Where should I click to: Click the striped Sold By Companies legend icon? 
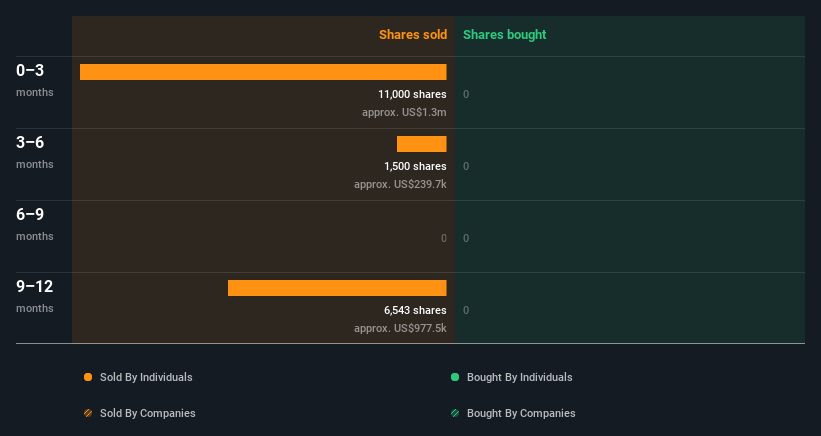[x=88, y=413]
